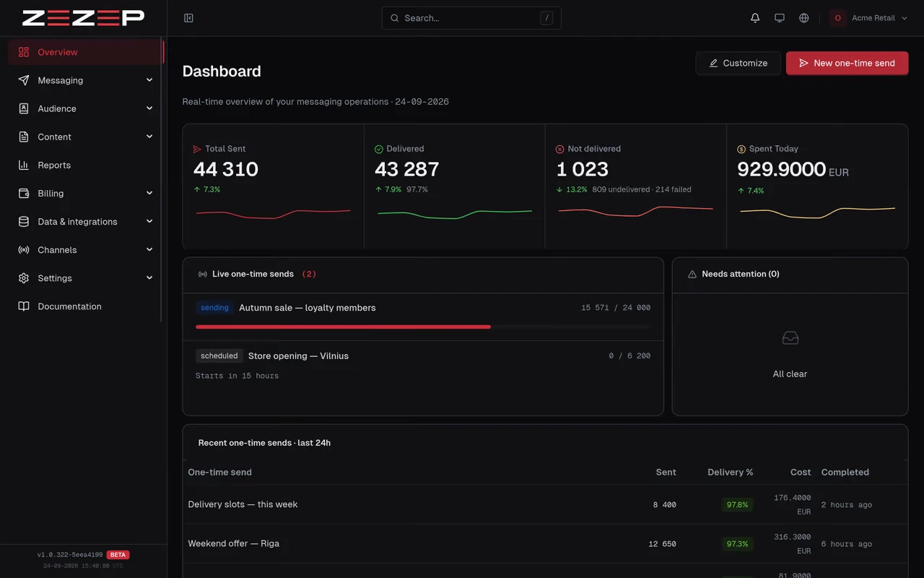
Task: Start a New one-time send
Action: 847,63
